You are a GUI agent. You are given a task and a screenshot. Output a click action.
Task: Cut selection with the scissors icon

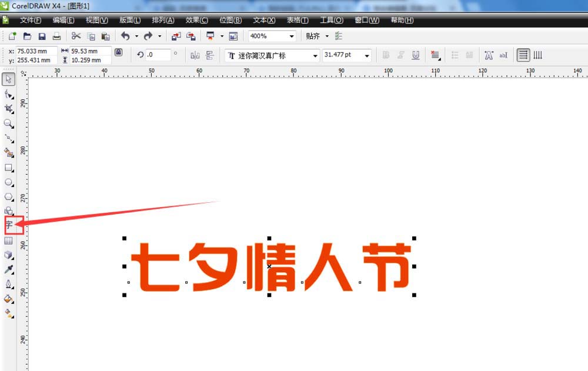[76, 36]
